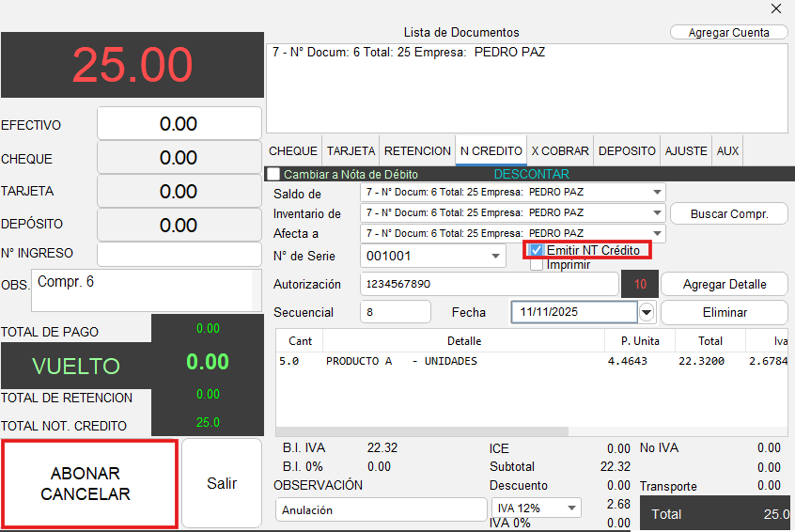This screenshot has width=795, height=532.
Task: Open the Inventario de dropdown list
Action: coord(656,212)
